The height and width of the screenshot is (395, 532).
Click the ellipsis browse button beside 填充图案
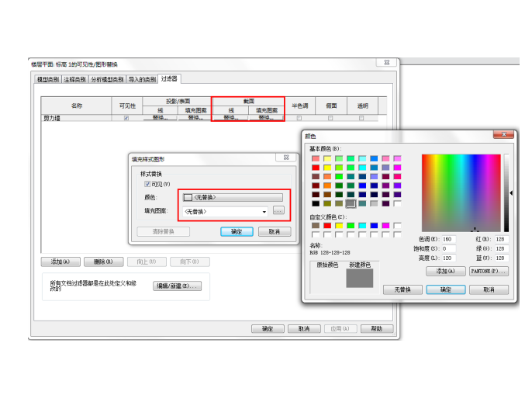click(x=278, y=210)
